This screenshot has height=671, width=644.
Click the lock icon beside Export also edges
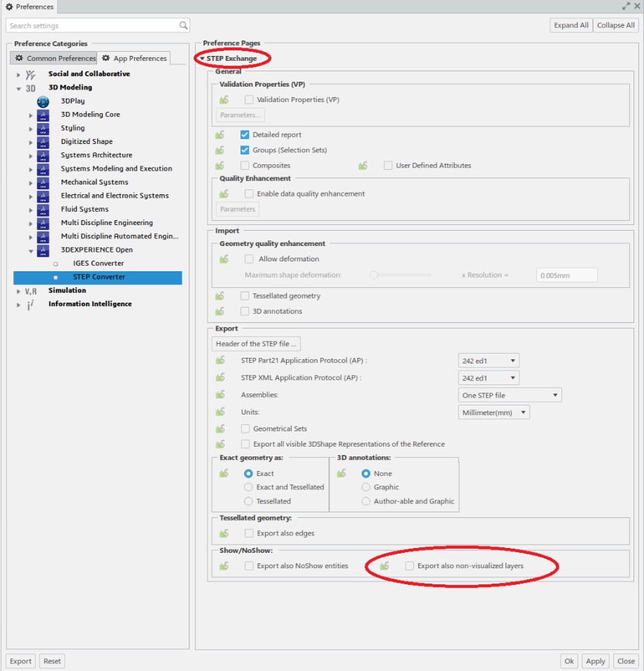[x=224, y=533]
